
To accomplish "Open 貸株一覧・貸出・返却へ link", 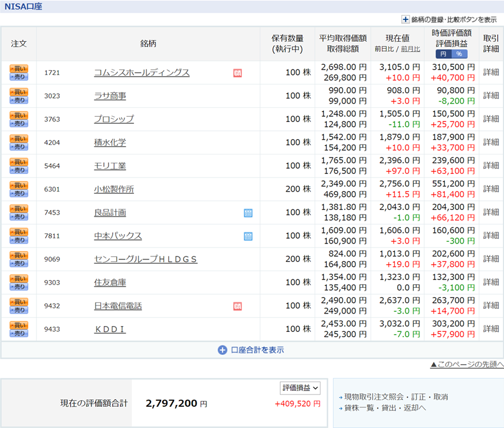I will coord(385,408).
